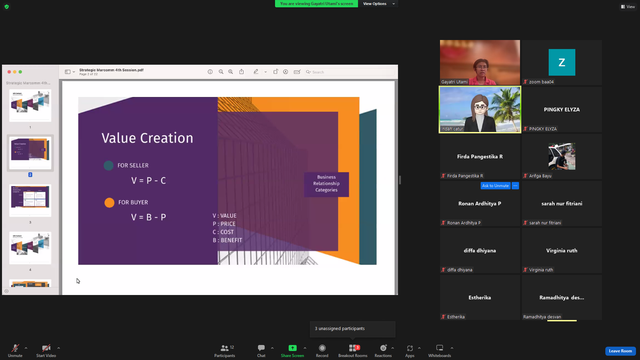Select the highlight pen tool in Preview
Image resolution: width=640 pixels, height=360 pixels.
pyautogui.click(x=256, y=71)
